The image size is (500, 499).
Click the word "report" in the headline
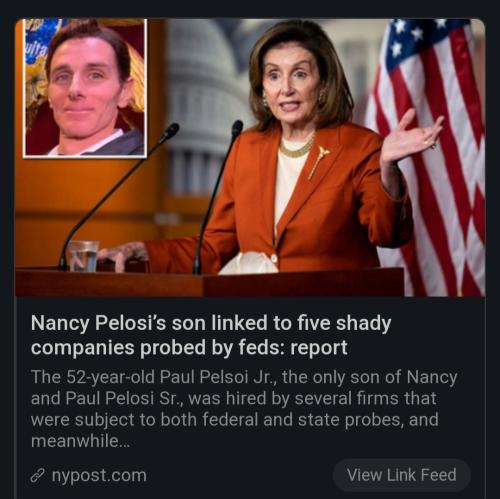[319, 348]
